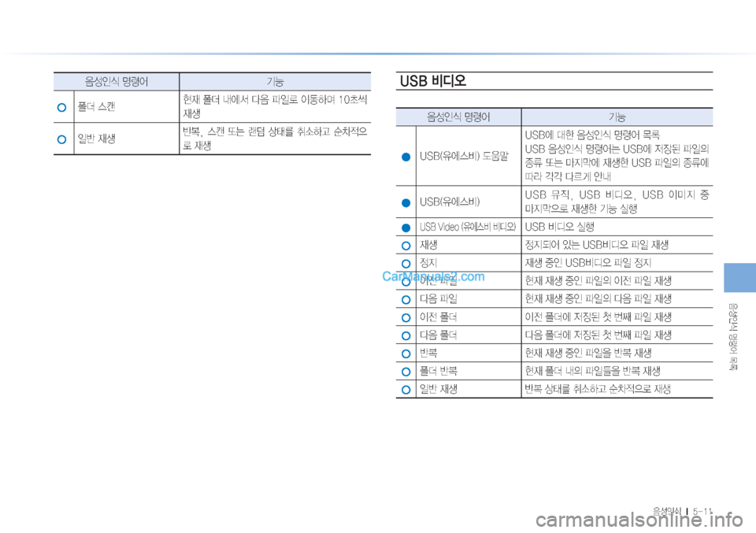Select description 'USB 뮤직, USB 비디오, USB 이미지 중 마지막으로 재생한 기능 실행'
Screen dimensions: 756x533
click(x=617, y=202)
